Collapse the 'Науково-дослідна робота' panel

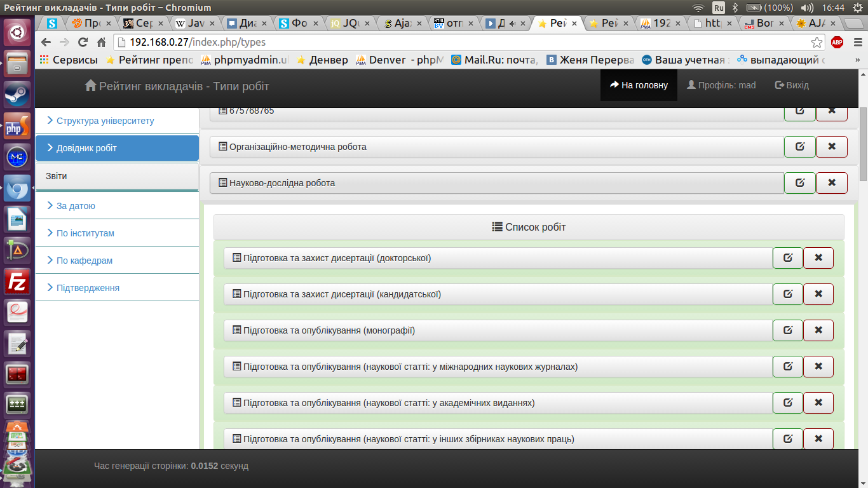coord(497,183)
